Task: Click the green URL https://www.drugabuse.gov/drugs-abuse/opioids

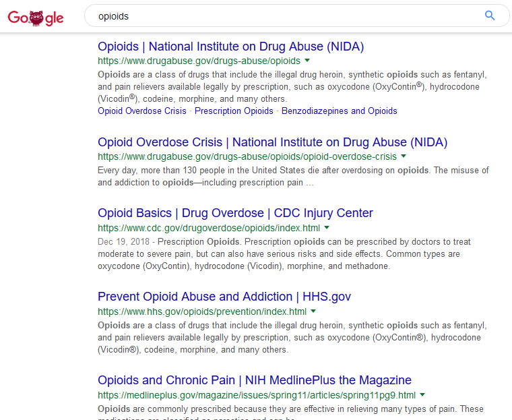Action: pos(199,61)
